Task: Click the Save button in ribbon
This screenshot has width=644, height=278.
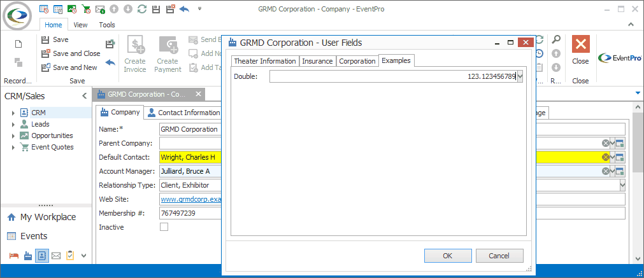Action: 55,40
